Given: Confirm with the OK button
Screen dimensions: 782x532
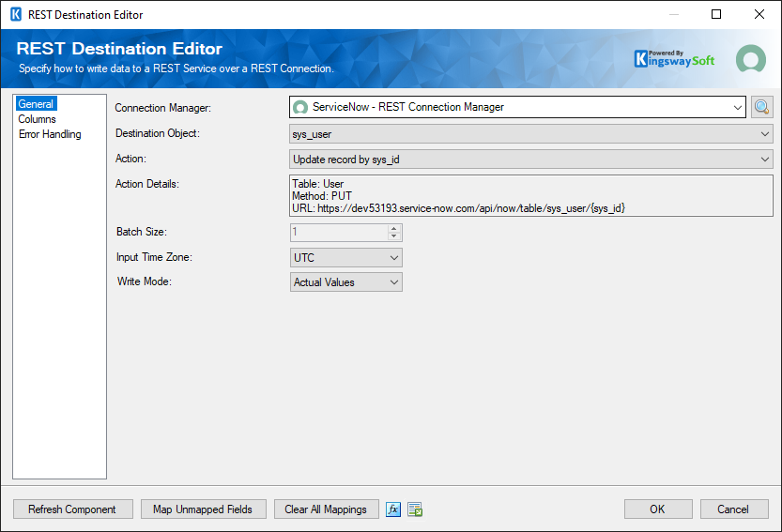Looking at the screenshot, I should click(658, 509).
